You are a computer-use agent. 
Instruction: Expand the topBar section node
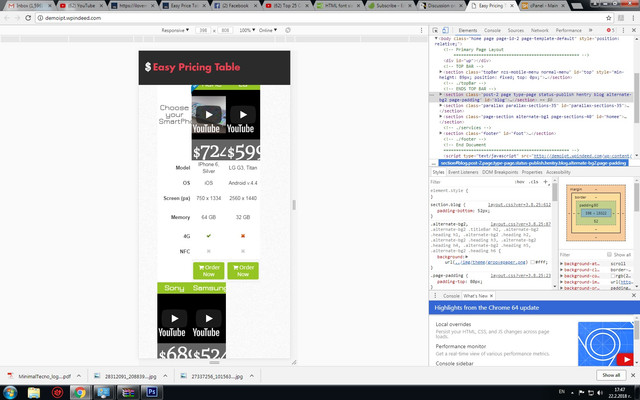(441, 72)
